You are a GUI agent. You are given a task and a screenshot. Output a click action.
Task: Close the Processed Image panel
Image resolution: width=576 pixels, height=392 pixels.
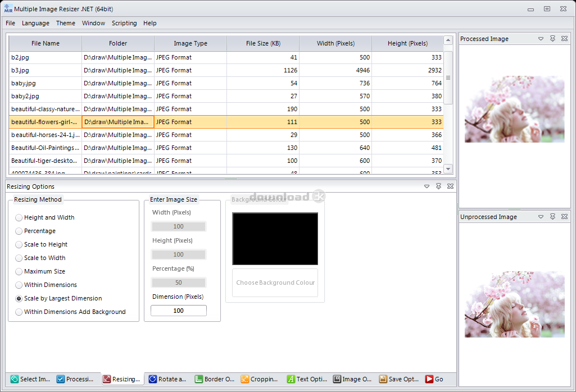click(565, 39)
